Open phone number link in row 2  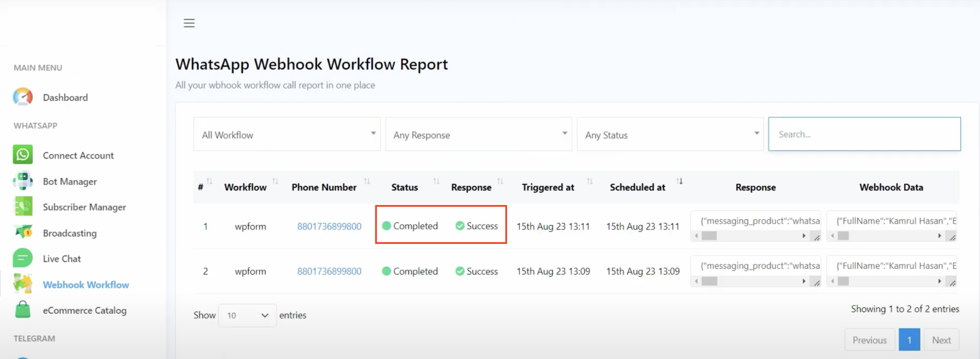pos(329,271)
